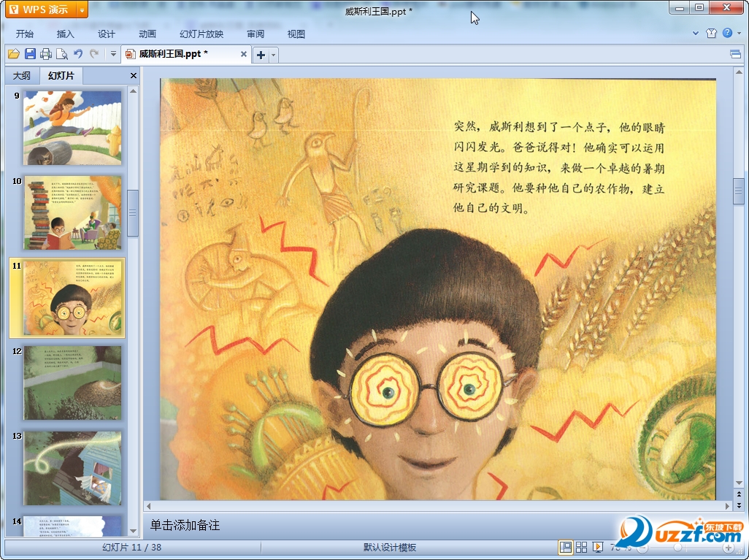Undo the last action
The width and height of the screenshot is (749, 560).
(x=78, y=54)
